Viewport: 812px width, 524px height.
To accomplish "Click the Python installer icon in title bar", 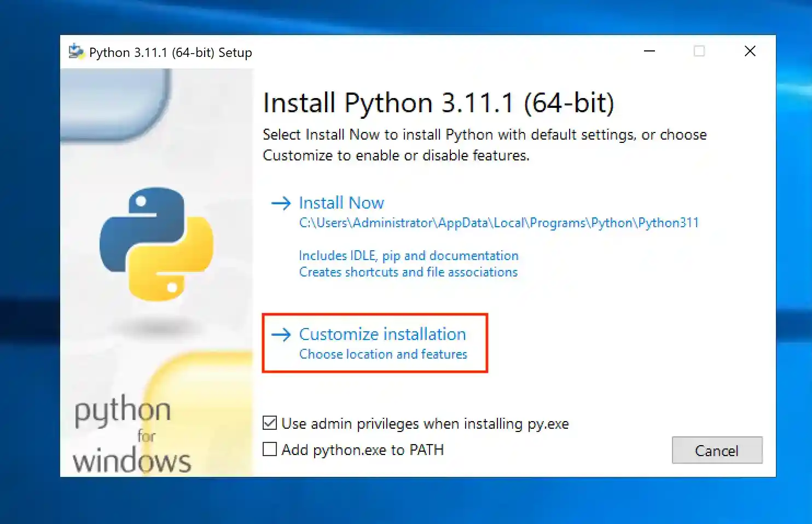I will [74, 50].
